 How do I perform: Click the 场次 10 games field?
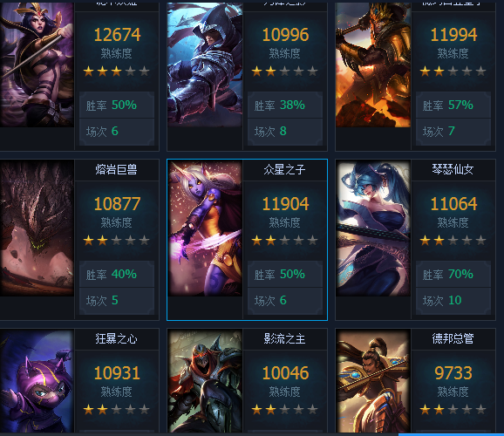coord(453,301)
